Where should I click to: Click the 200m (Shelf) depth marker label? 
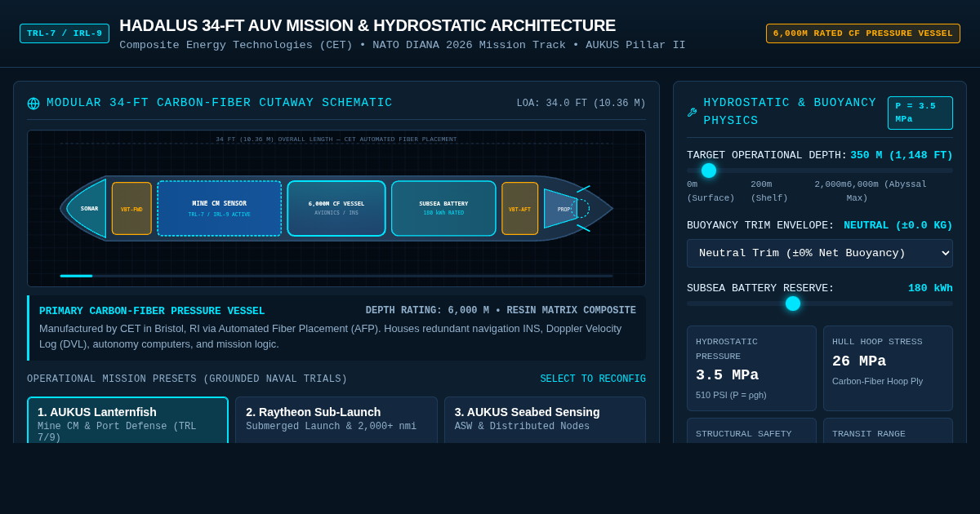tap(769, 191)
